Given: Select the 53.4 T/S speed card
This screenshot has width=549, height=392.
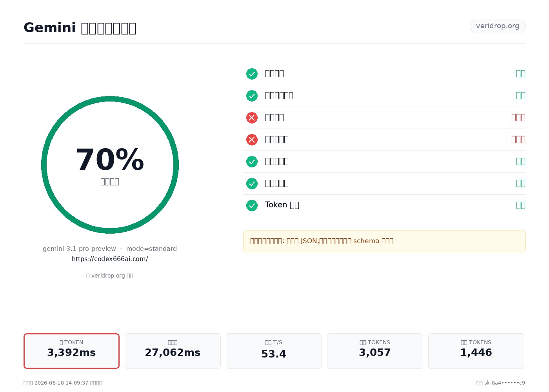Looking at the screenshot, I should point(274,351).
